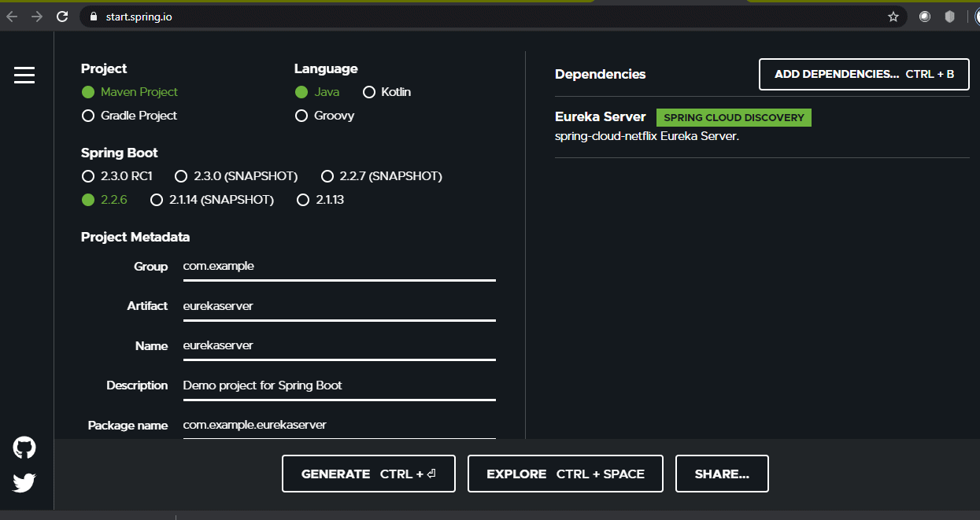Screen dimensions: 980x520
Task: Click the GENERATE button
Action: coord(368,474)
